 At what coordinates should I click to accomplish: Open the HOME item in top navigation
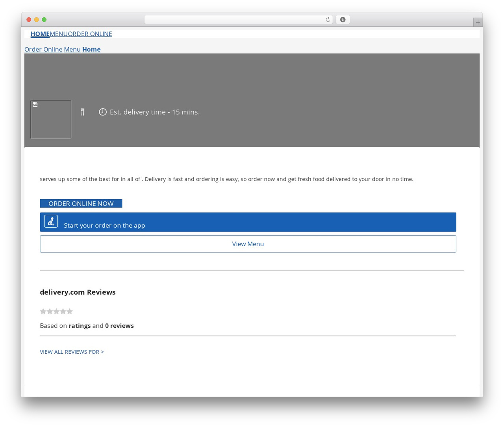click(x=40, y=34)
